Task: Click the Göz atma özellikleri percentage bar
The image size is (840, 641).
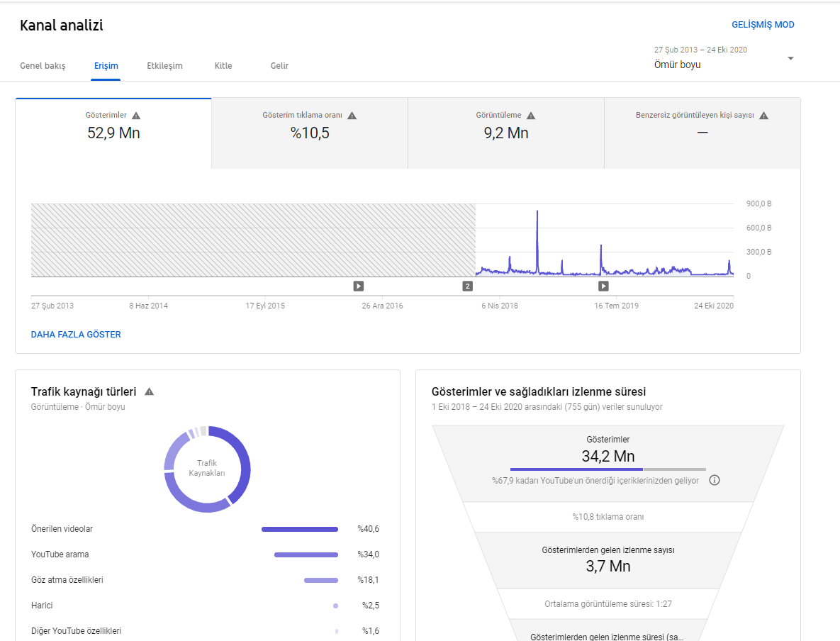Action: click(321, 581)
